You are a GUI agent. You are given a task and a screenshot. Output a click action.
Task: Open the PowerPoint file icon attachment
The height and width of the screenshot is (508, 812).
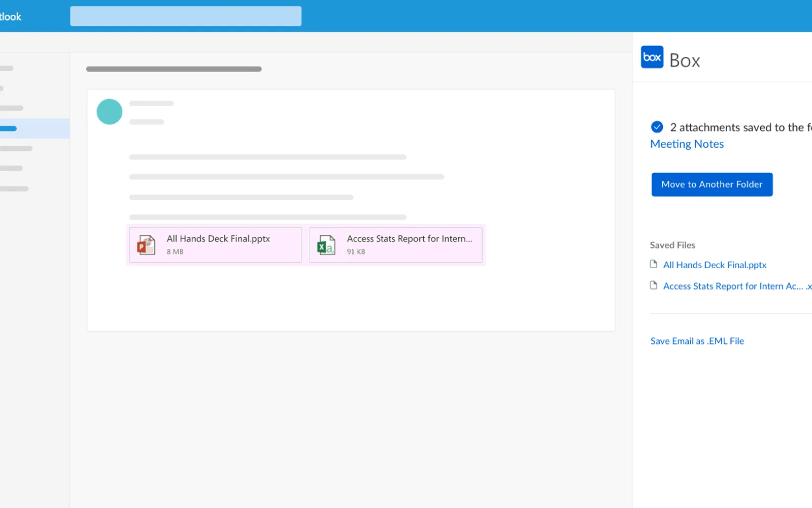click(146, 245)
